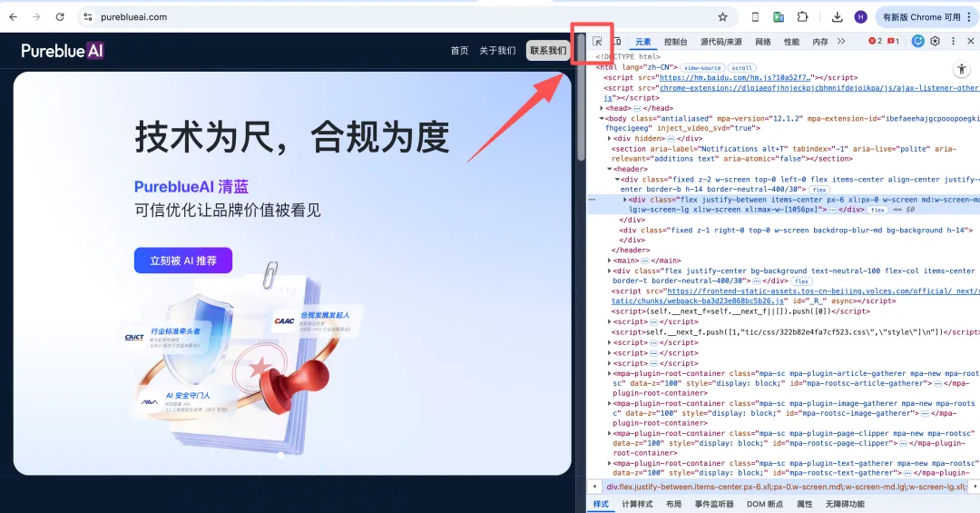Go forward in browser history
Viewport: 980px width, 513px height.
pyautogui.click(x=36, y=17)
